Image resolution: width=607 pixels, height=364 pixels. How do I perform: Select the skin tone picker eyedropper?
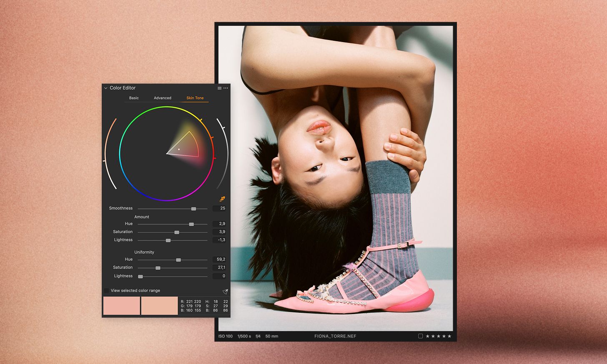pyautogui.click(x=221, y=199)
